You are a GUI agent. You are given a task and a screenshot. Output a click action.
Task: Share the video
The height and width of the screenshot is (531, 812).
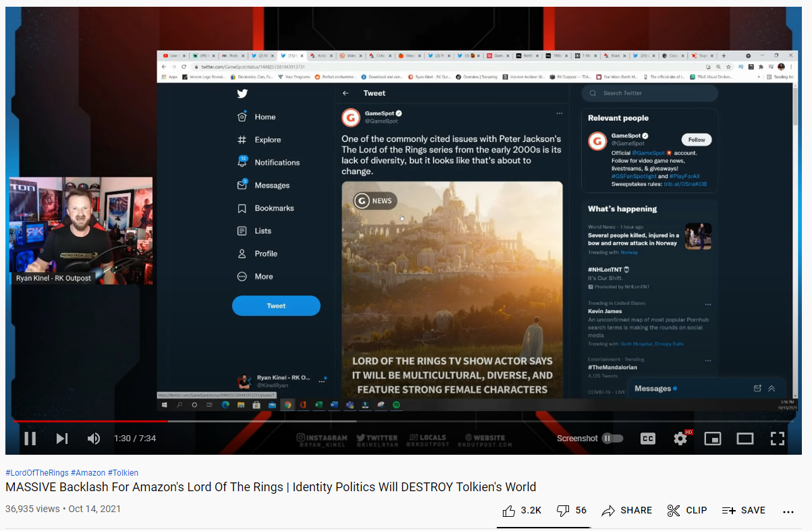coord(626,511)
